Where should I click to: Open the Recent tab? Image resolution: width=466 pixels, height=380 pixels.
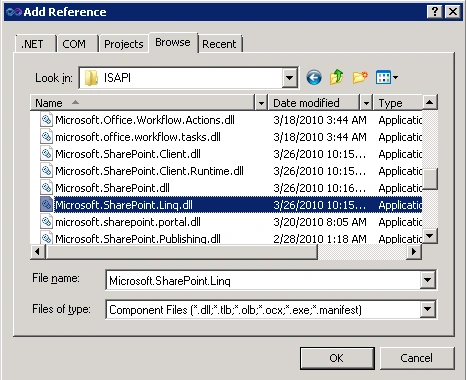[221, 44]
